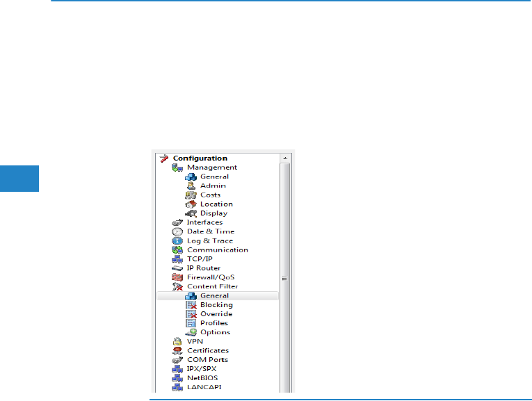The image size is (532, 401).
Task: Click the IP Router device icon
Action: [x=177, y=268]
